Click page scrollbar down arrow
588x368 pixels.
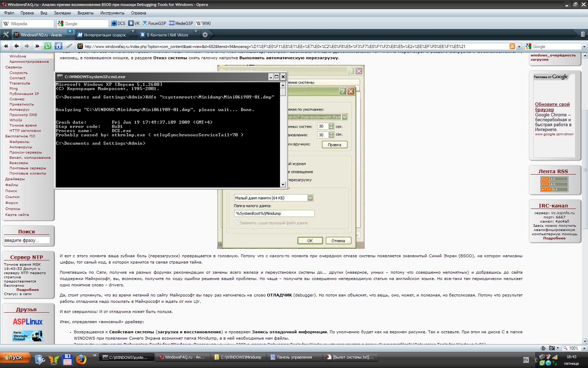tap(584, 341)
